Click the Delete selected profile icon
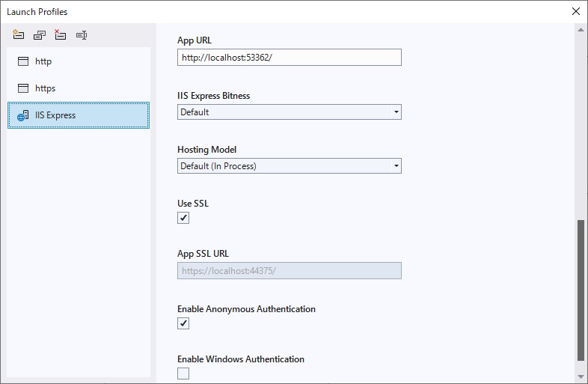The image size is (588, 384). click(x=61, y=35)
